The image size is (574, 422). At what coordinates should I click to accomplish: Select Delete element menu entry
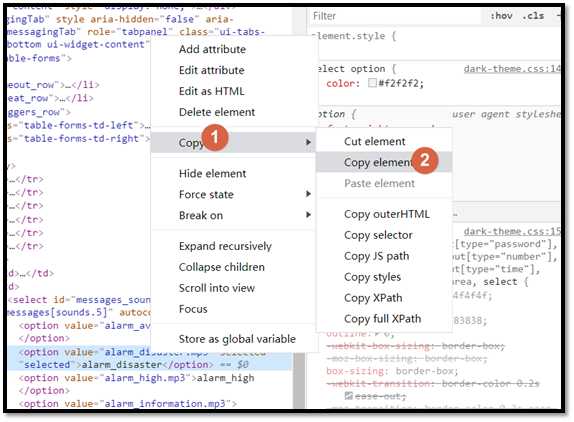(217, 112)
